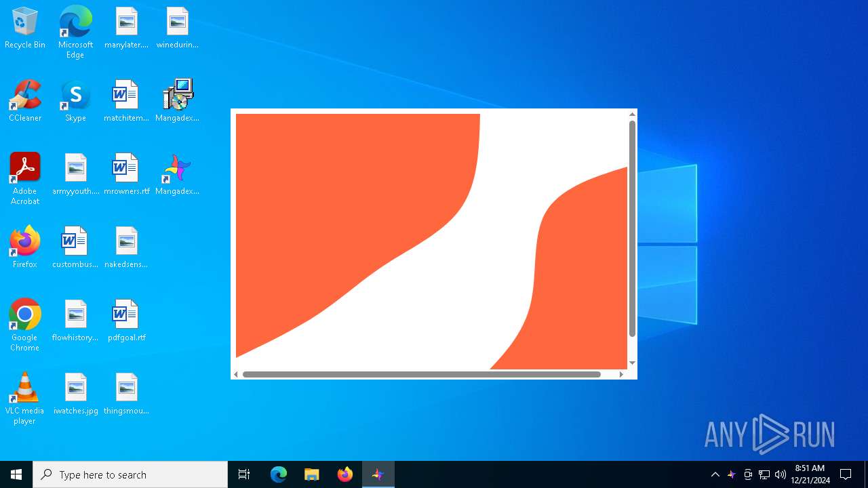This screenshot has width=868, height=488.
Task: Open File Explorer from the taskbar
Action: 311,474
